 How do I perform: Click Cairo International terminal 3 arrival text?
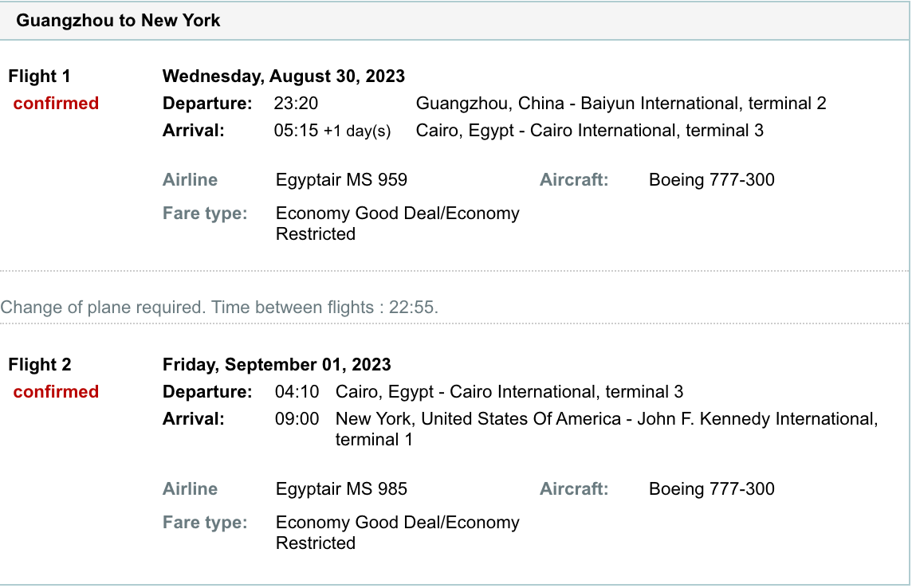589,130
